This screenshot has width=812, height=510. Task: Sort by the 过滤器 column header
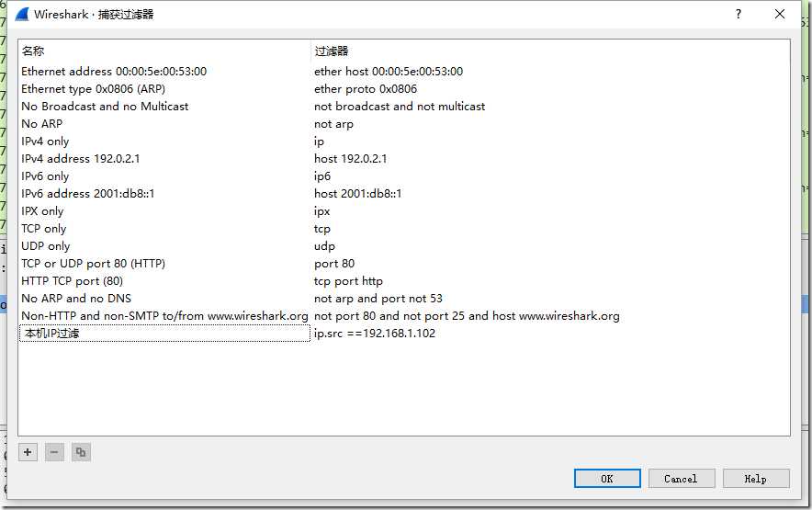point(550,51)
